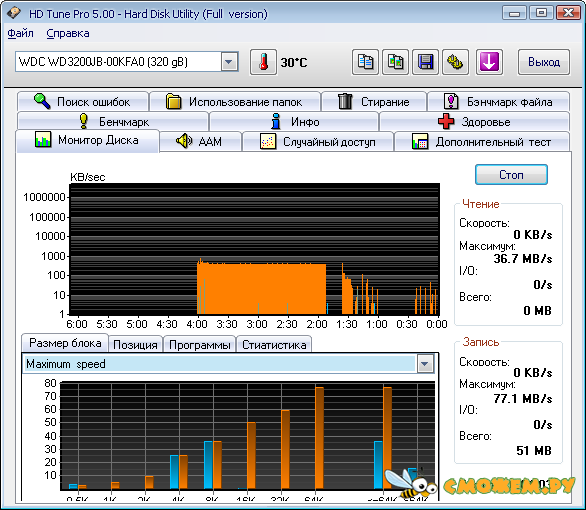Click the blue info icon on Инфо tab
The height and width of the screenshot is (510, 586).
point(276,121)
